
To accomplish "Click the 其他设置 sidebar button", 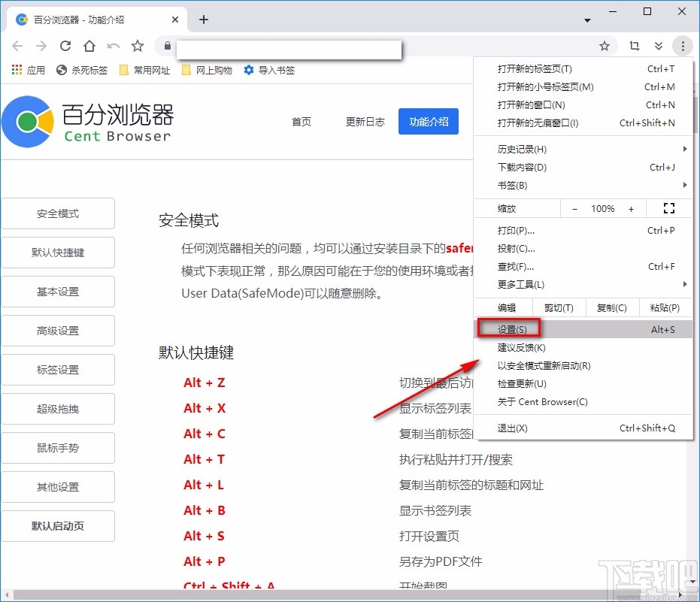I will (58, 487).
